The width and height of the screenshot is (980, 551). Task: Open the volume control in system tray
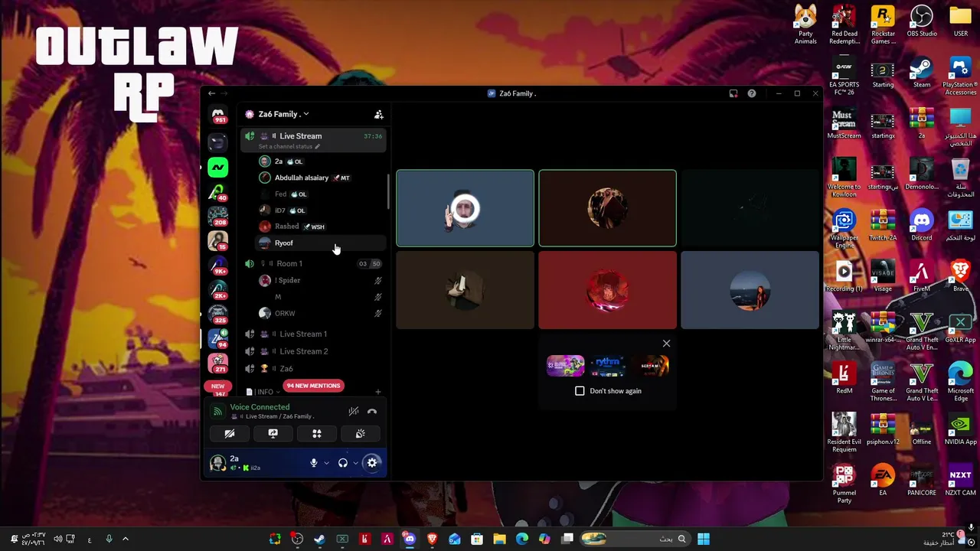57,540
